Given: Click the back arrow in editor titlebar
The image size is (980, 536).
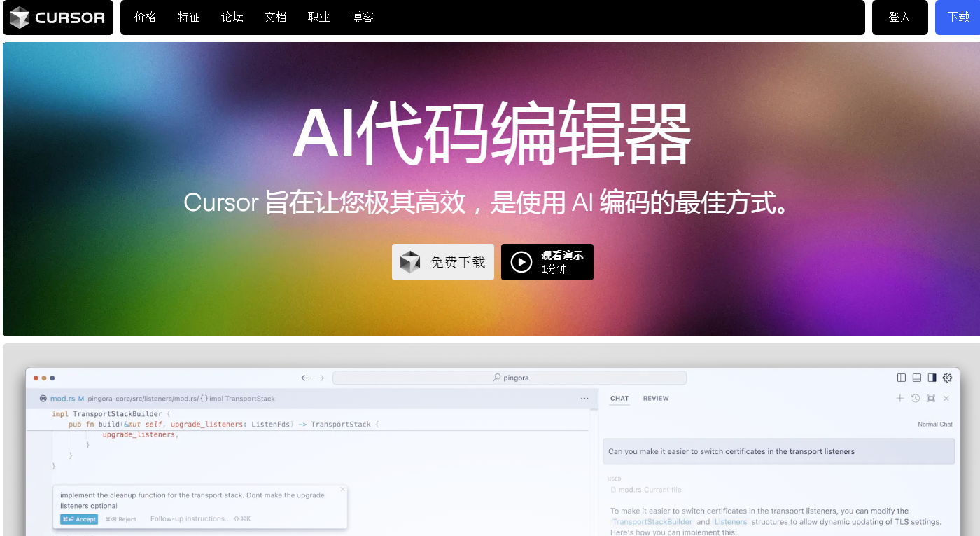Looking at the screenshot, I should click(304, 378).
